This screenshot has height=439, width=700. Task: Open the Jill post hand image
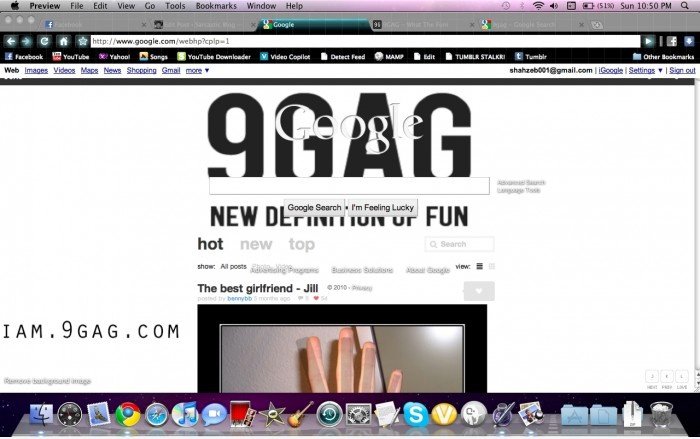[x=342, y=349]
